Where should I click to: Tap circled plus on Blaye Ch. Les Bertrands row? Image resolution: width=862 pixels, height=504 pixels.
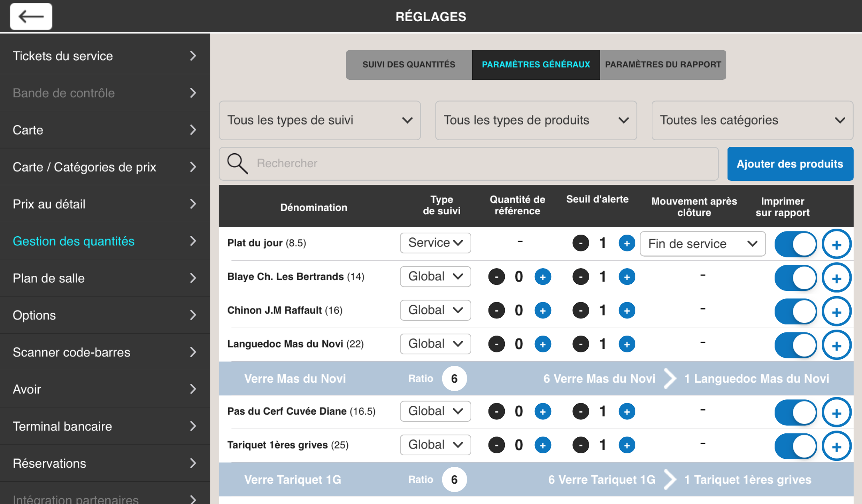[836, 278]
